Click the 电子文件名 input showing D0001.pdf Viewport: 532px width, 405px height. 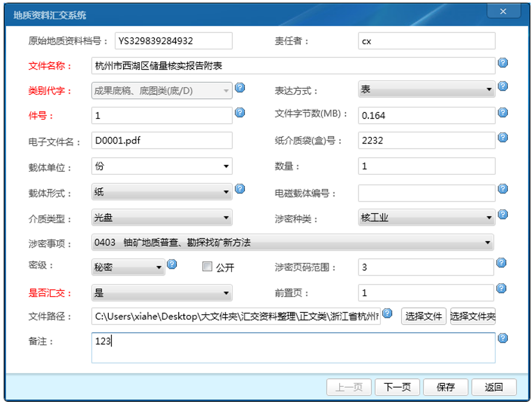point(162,140)
